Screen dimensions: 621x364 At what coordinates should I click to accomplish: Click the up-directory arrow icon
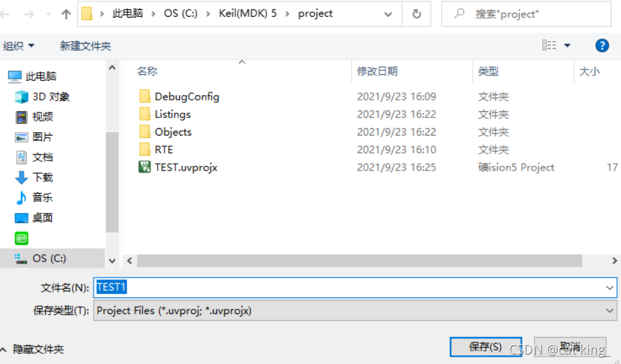tap(66, 14)
